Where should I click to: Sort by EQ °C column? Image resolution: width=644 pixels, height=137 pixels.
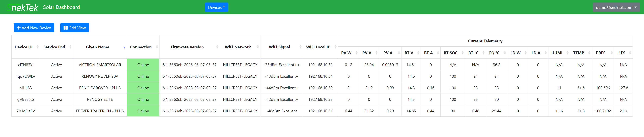496,53
